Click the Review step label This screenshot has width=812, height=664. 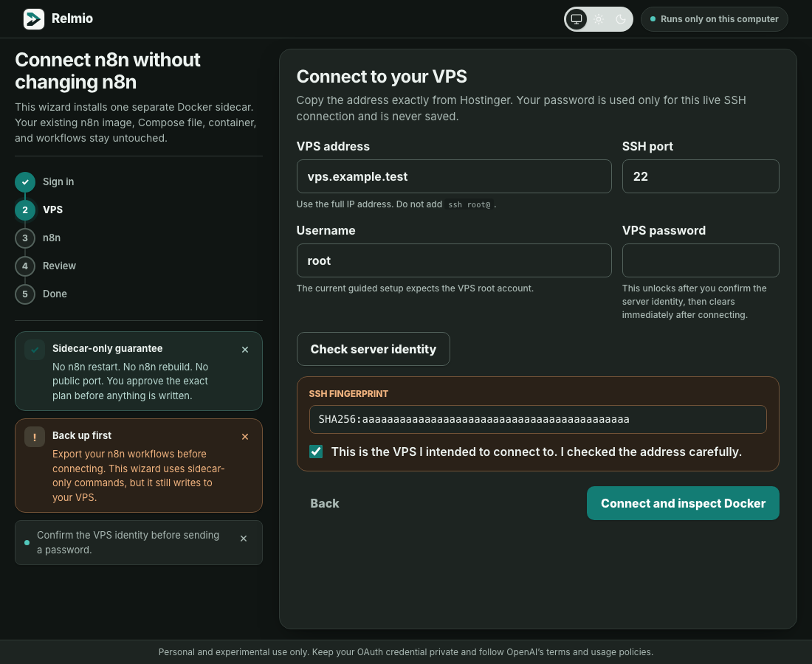pyautogui.click(x=59, y=266)
